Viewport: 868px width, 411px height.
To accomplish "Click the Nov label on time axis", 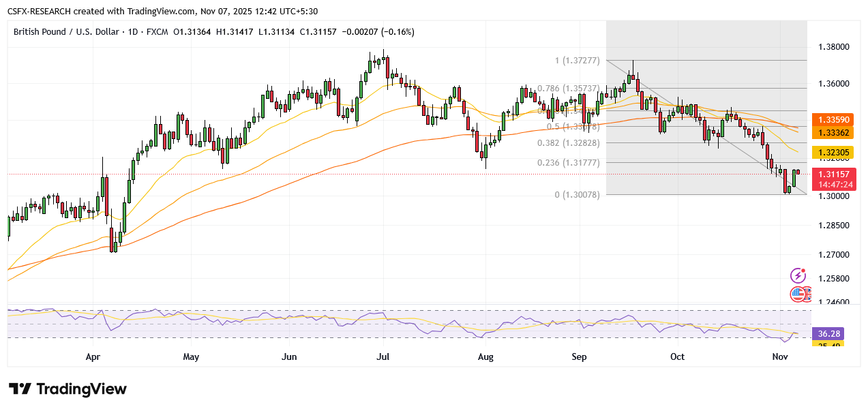I will click(x=779, y=356).
